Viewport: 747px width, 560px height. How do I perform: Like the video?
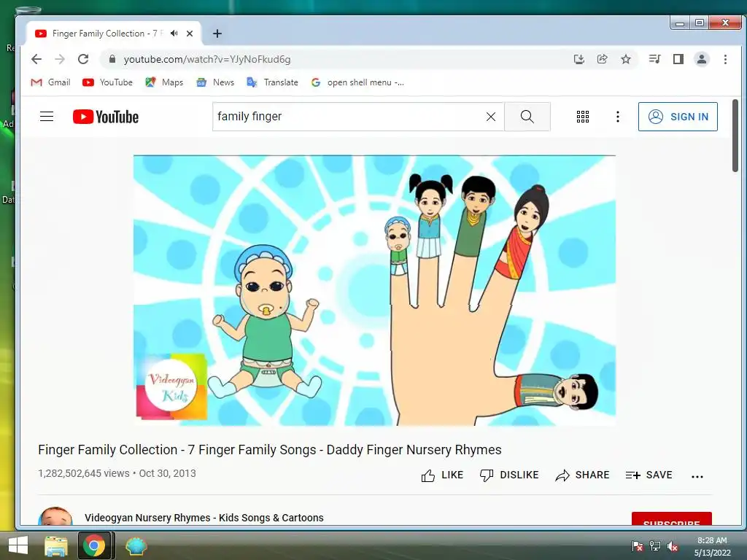(x=442, y=475)
